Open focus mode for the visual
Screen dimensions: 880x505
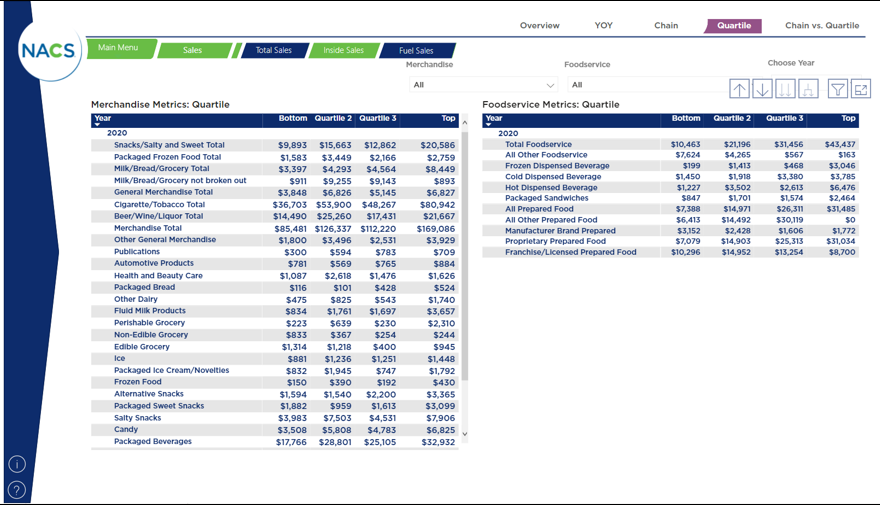[861, 89]
